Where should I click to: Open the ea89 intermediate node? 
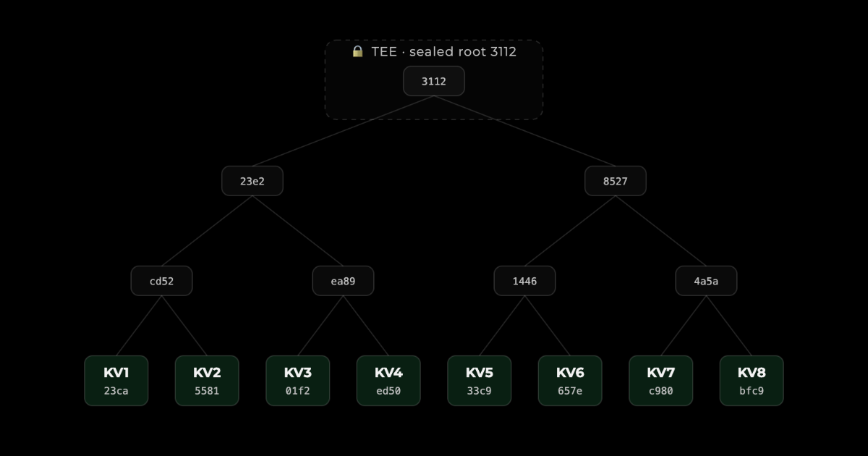point(343,281)
